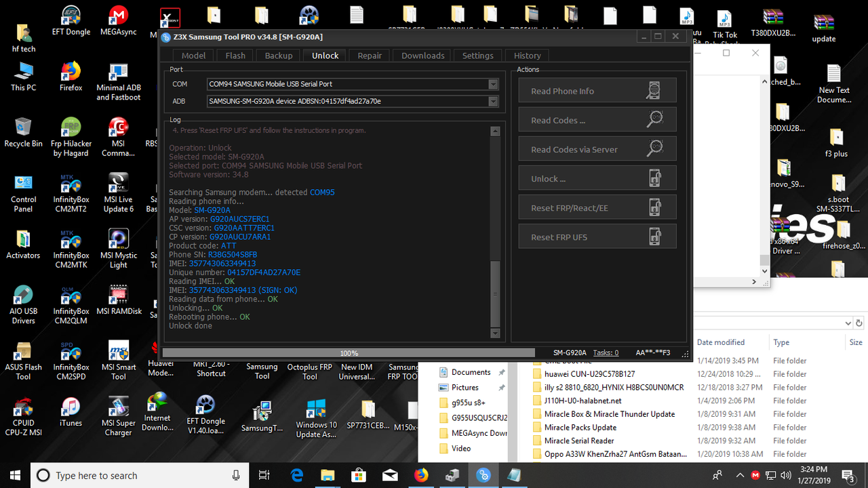This screenshot has height=488, width=868.
Task: Open the MSI Smart Tool icon
Action: tap(119, 361)
